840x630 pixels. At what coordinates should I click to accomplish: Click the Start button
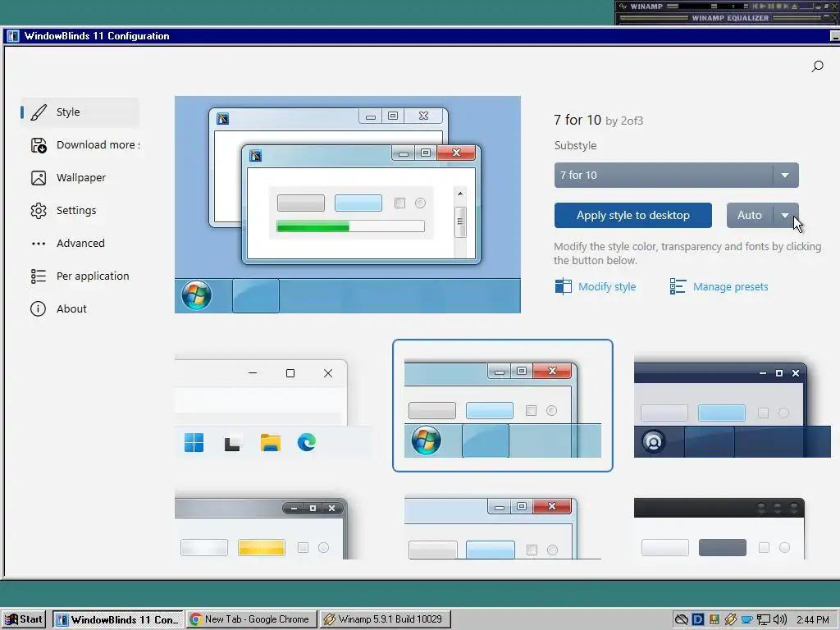24,620
